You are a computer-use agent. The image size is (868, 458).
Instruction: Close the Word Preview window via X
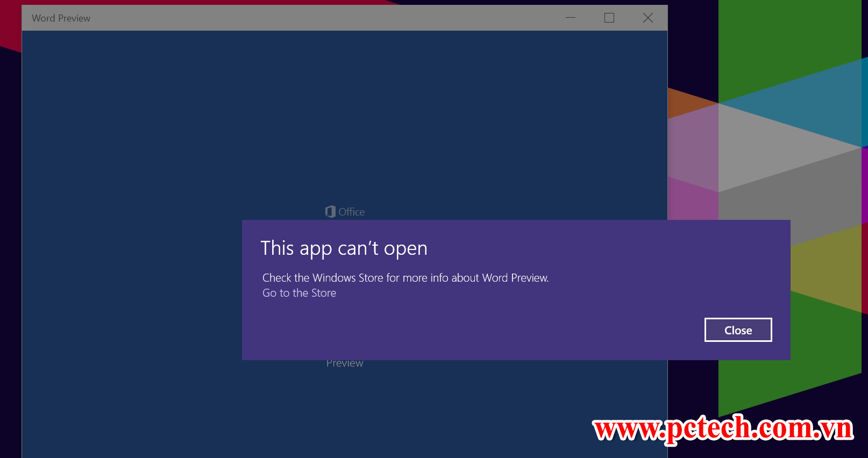click(x=648, y=18)
